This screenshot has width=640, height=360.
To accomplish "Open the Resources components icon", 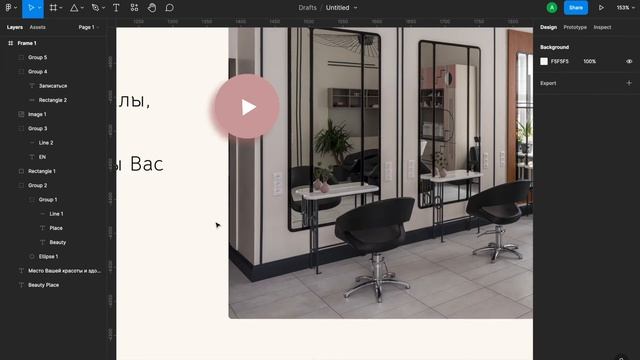I will pos(134,7).
